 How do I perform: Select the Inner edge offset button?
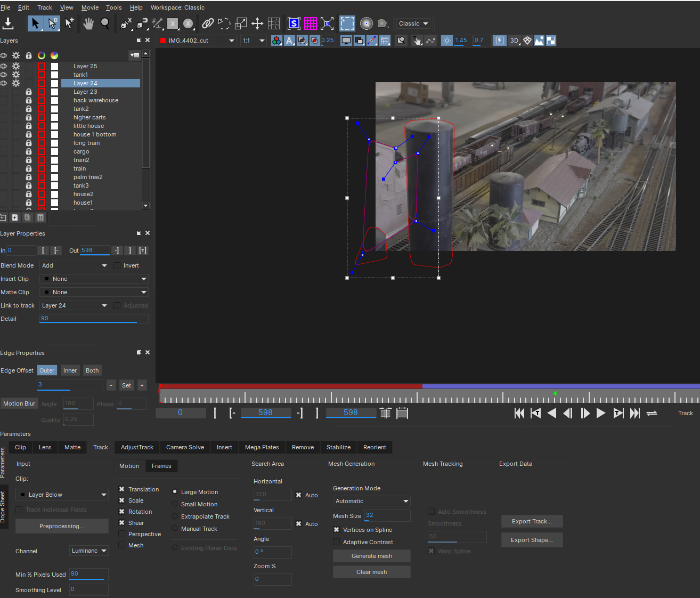pyautogui.click(x=70, y=370)
